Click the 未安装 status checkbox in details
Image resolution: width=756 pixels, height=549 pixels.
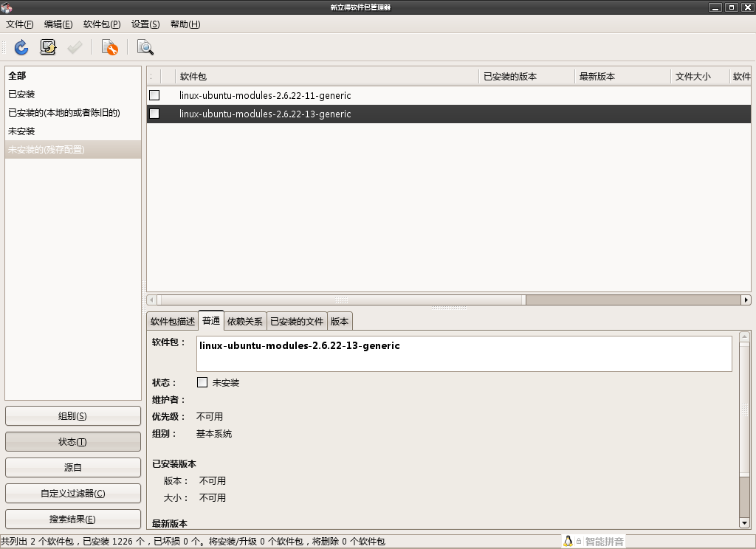click(x=202, y=382)
